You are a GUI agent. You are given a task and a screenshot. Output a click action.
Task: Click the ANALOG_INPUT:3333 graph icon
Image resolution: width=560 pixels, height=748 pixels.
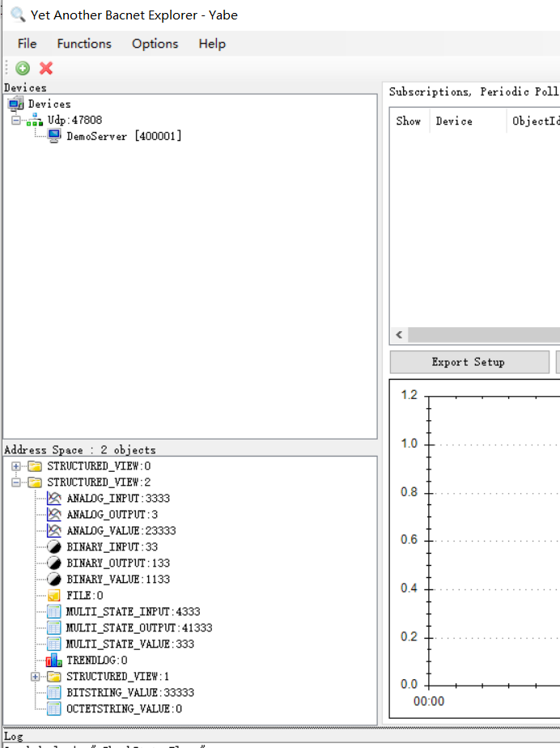pyautogui.click(x=54, y=499)
